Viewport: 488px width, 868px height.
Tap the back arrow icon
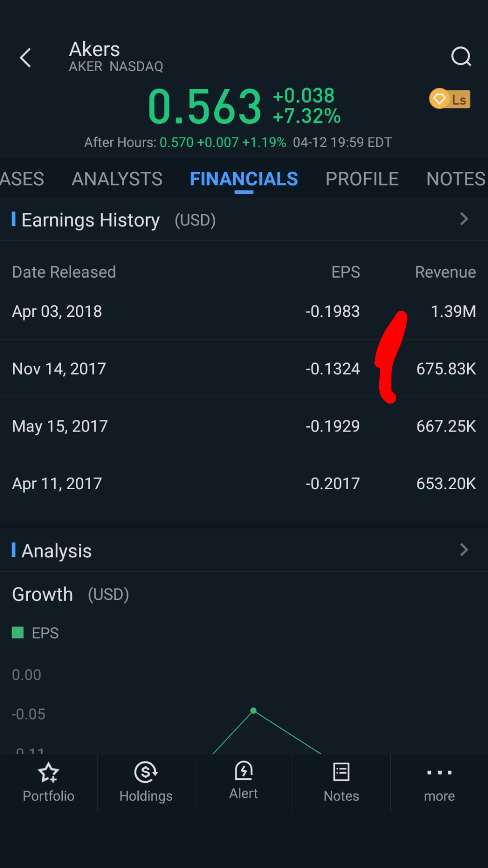coord(26,58)
